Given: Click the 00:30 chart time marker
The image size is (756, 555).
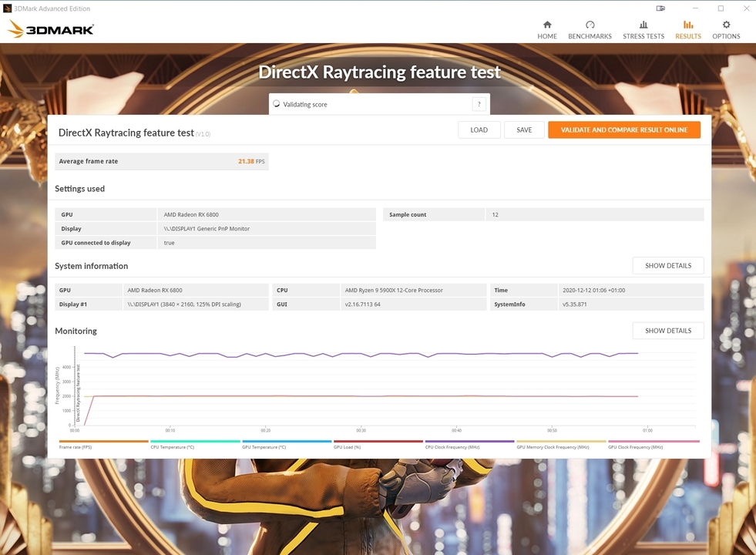Looking at the screenshot, I should (361, 430).
